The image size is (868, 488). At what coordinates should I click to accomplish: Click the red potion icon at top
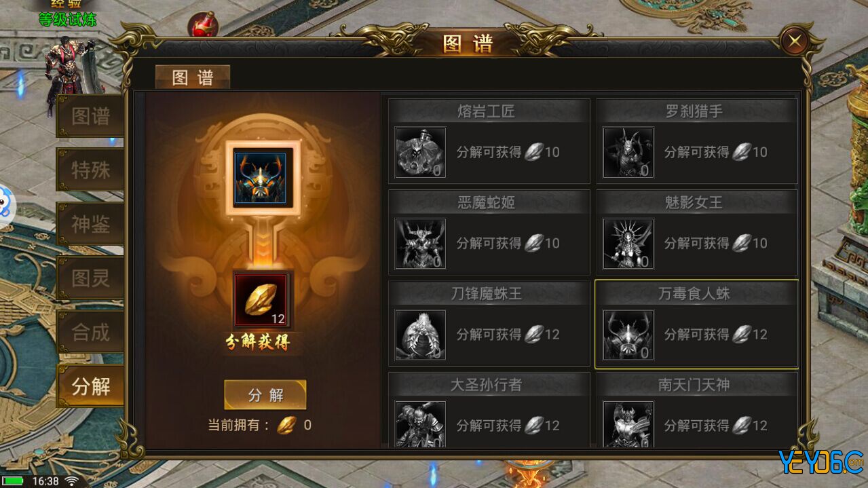pyautogui.click(x=203, y=24)
